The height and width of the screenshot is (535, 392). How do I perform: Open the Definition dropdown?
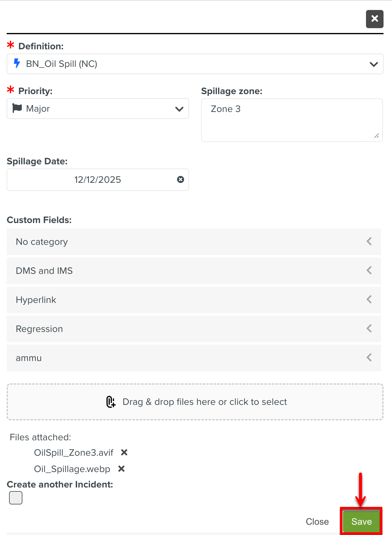tap(374, 64)
